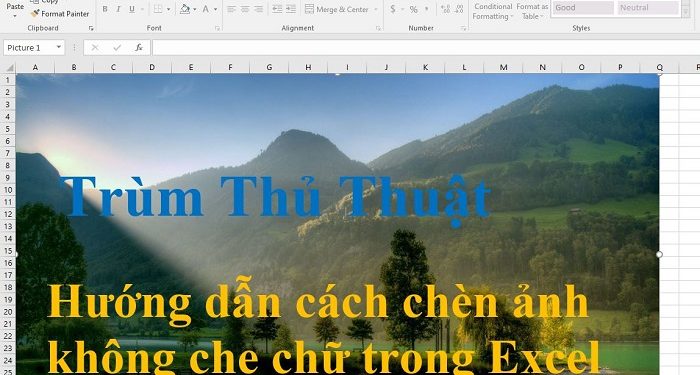Apply the Neutral cell style
700x375 pixels.
coord(648,8)
